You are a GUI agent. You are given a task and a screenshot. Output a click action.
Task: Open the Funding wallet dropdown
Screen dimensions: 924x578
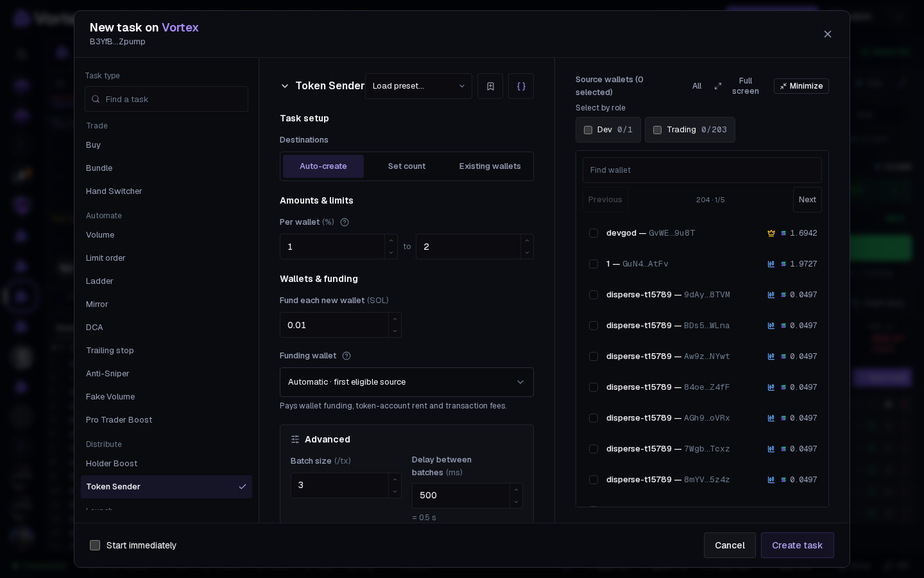tap(407, 382)
